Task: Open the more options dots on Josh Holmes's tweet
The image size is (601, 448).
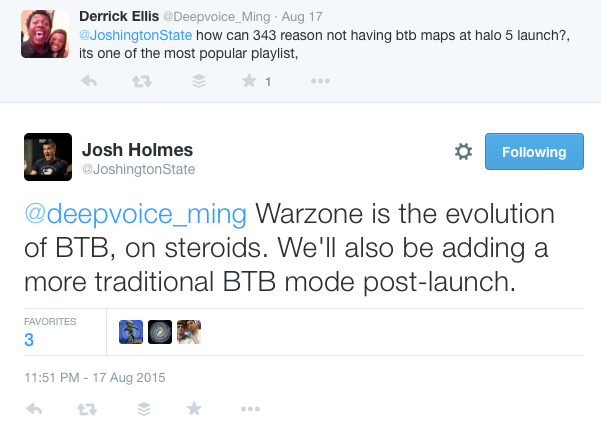Action: 250,409
